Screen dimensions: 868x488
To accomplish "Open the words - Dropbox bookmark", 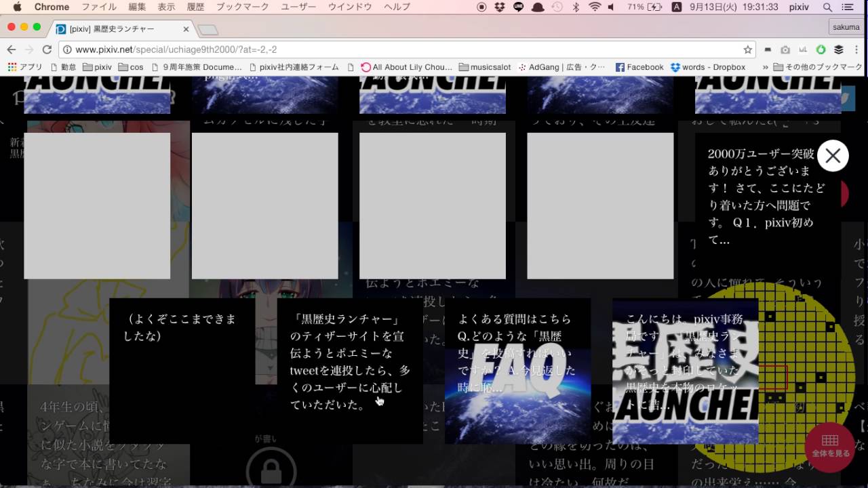I will pos(708,67).
